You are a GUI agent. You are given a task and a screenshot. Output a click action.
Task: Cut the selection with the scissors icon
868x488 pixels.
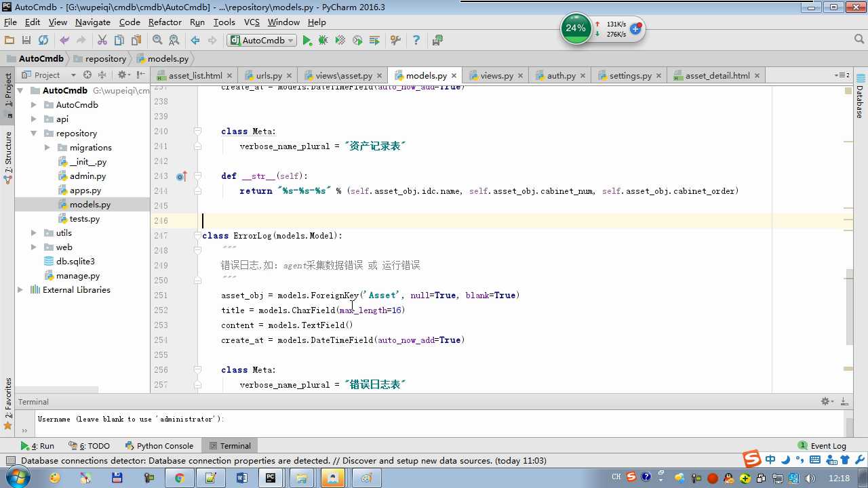tap(102, 40)
